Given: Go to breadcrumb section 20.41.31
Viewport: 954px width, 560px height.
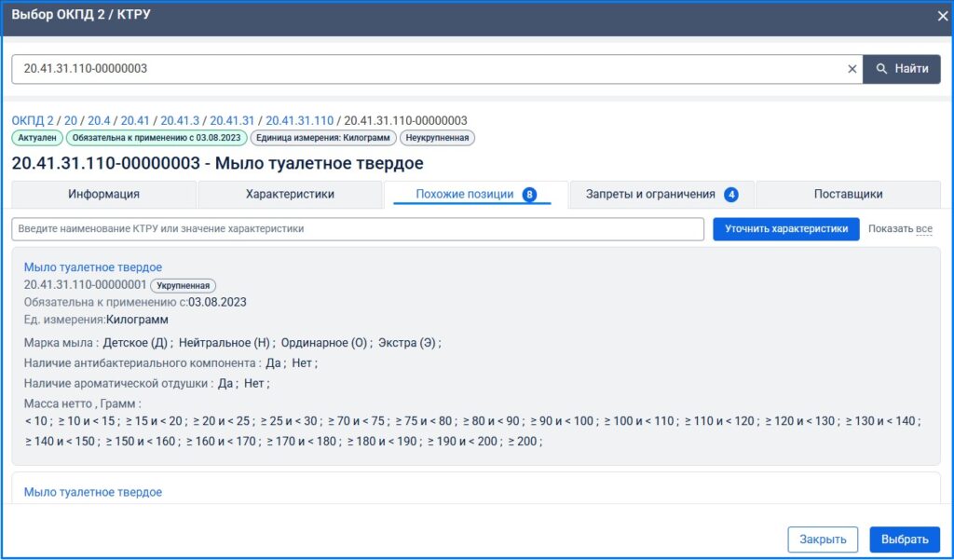Looking at the screenshot, I should tap(232, 120).
